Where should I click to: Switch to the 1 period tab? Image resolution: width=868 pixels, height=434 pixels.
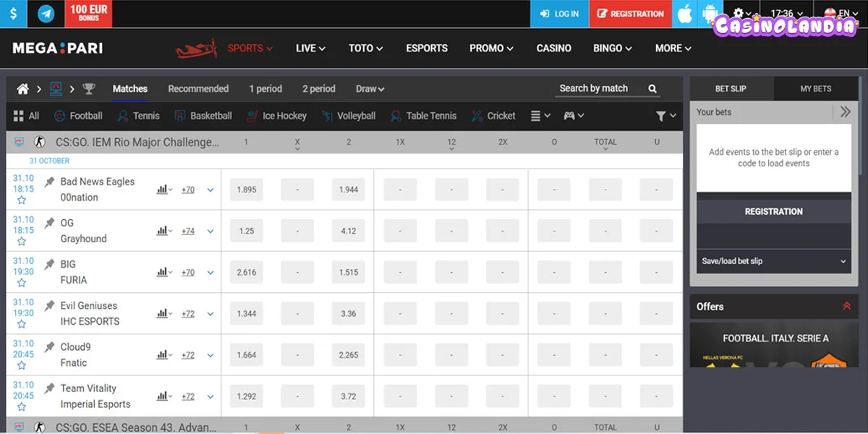point(265,89)
